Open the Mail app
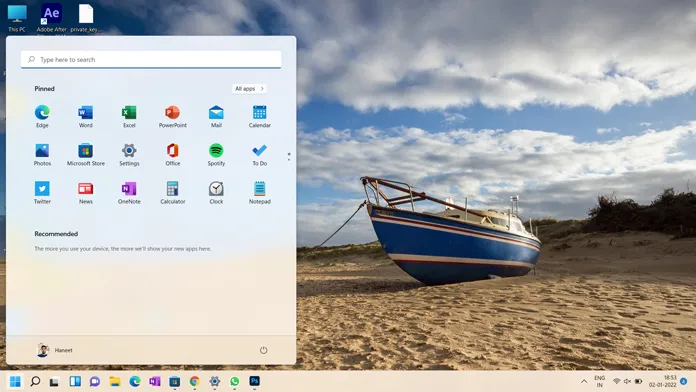Viewport: 696px width, 392px height. 216,116
